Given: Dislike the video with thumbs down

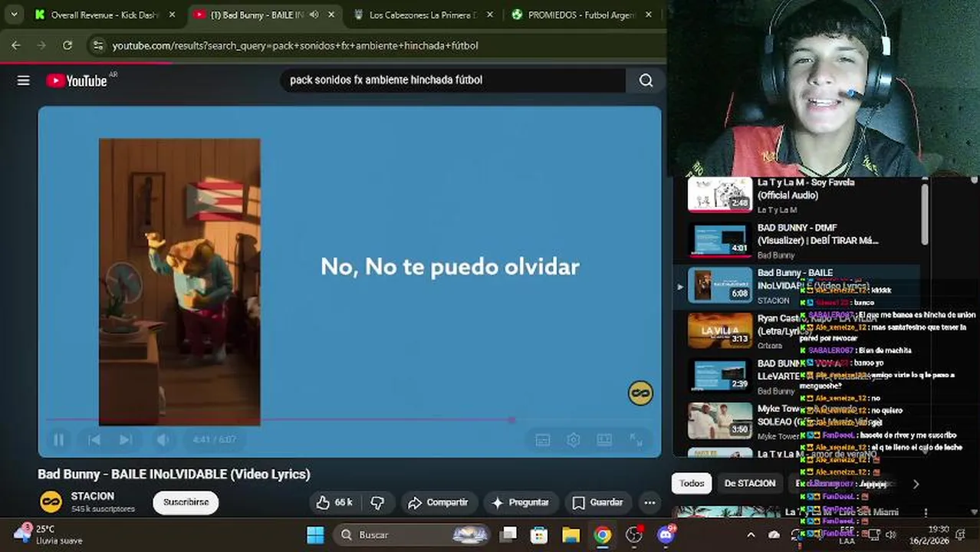Looking at the screenshot, I should pos(377,502).
